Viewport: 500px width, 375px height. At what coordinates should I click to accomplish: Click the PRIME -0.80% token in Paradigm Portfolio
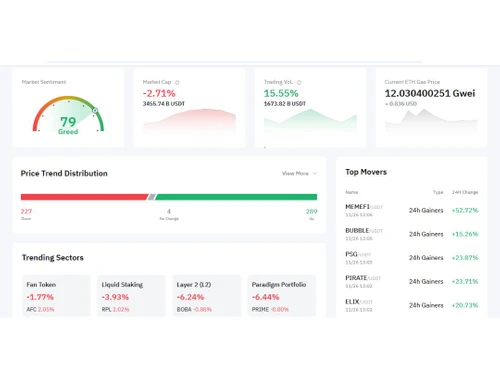tap(270, 309)
